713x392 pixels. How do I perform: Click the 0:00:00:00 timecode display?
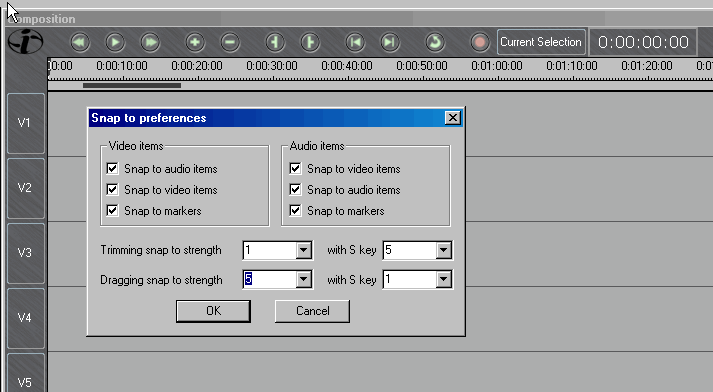pyautogui.click(x=643, y=42)
